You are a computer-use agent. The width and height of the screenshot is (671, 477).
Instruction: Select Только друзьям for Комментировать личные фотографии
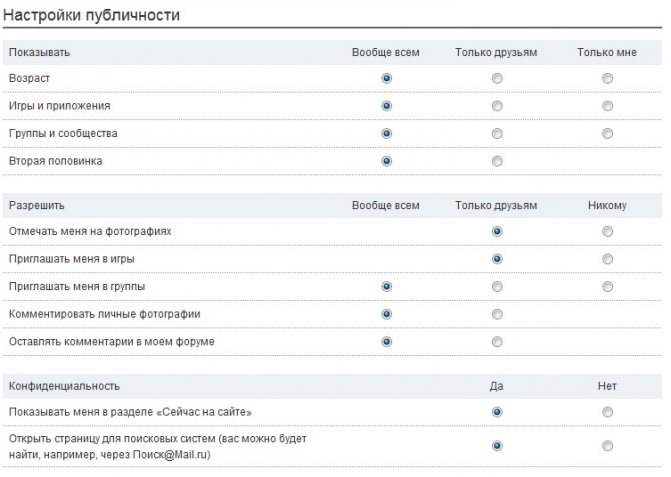click(x=497, y=314)
